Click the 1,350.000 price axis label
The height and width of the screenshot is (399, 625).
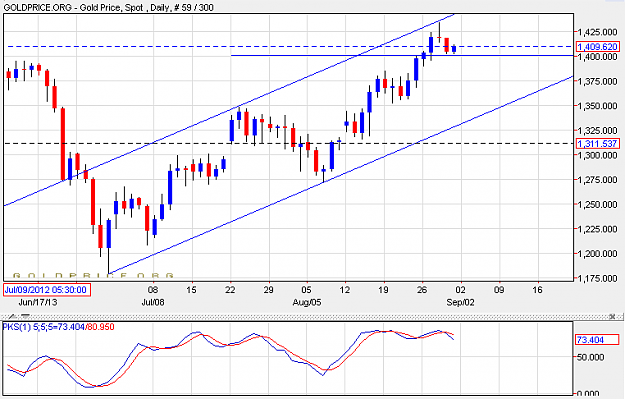pyautogui.click(x=597, y=106)
